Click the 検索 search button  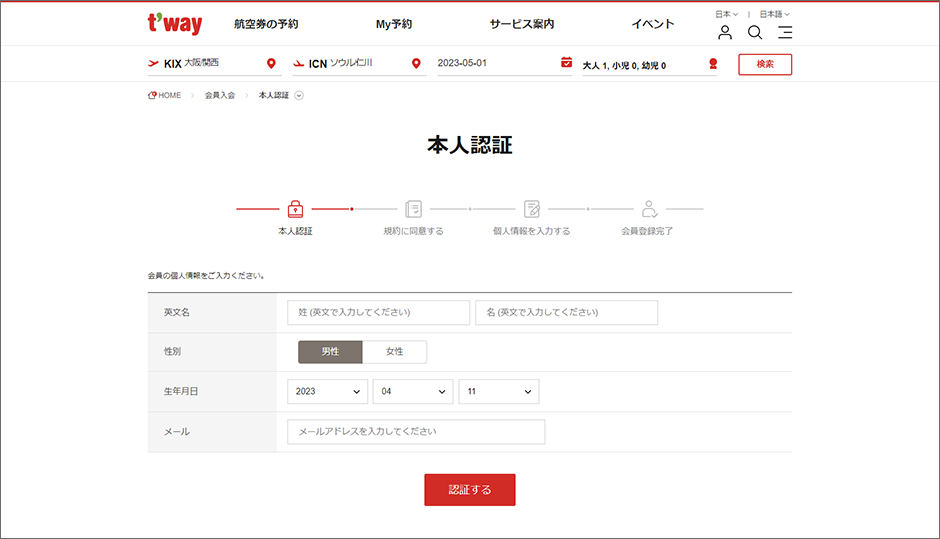click(765, 64)
